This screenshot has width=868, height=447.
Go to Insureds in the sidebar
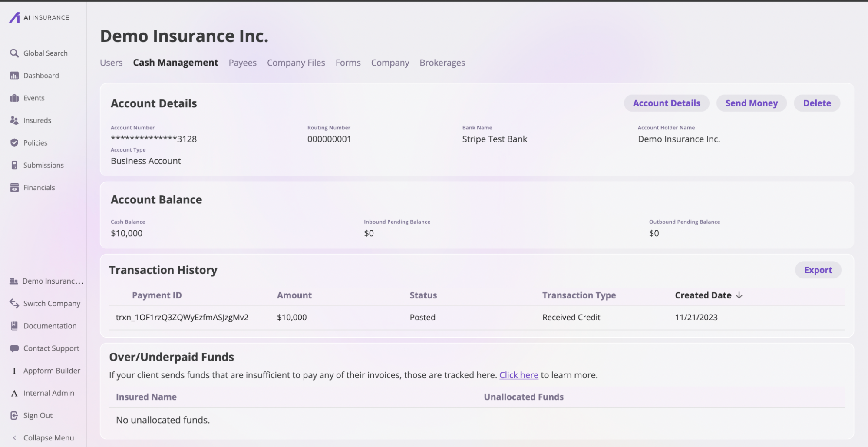click(37, 120)
